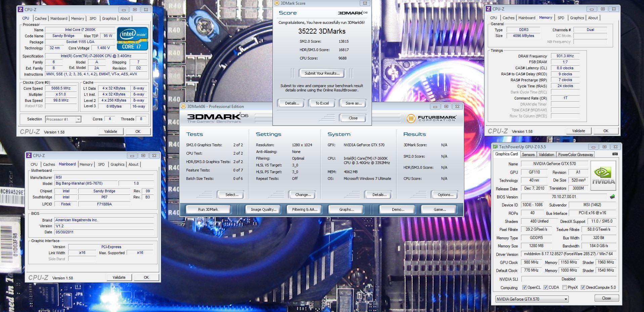644x312 pixels.
Task: Click Change button under Settings
Action: point(303,195)
